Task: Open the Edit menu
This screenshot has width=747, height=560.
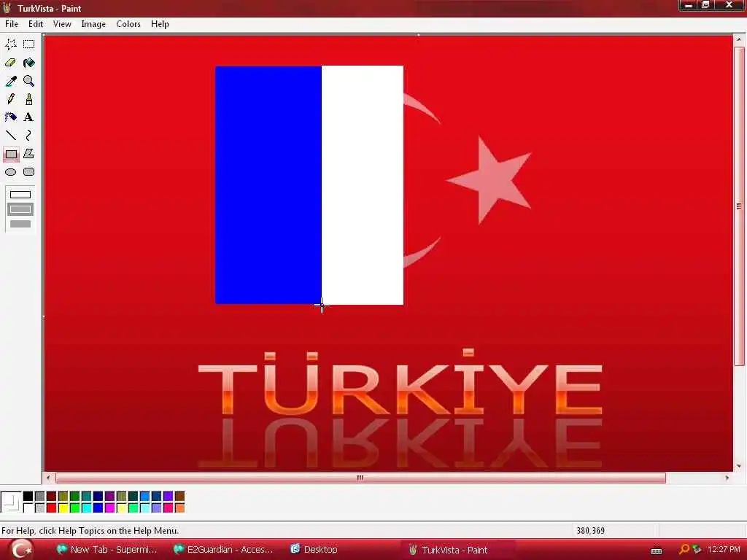Action: tap(36, 24)
